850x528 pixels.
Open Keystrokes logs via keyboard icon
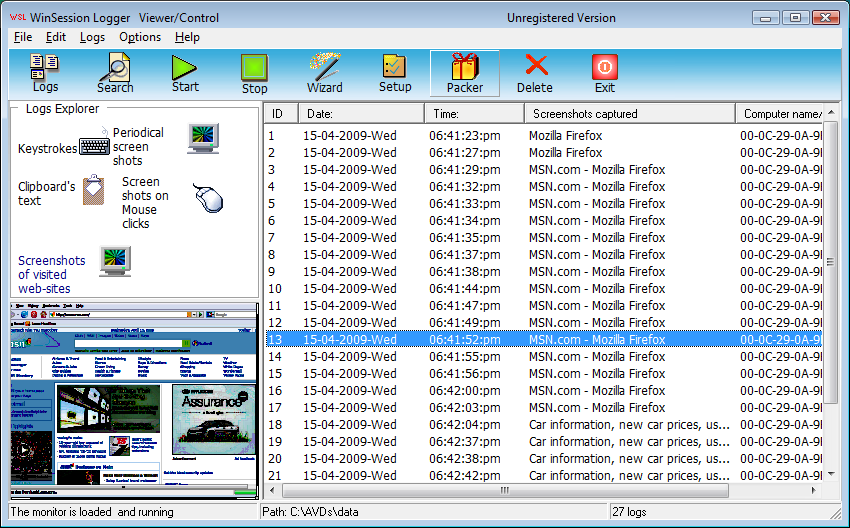pyautogui.click(x=95, y=147)
